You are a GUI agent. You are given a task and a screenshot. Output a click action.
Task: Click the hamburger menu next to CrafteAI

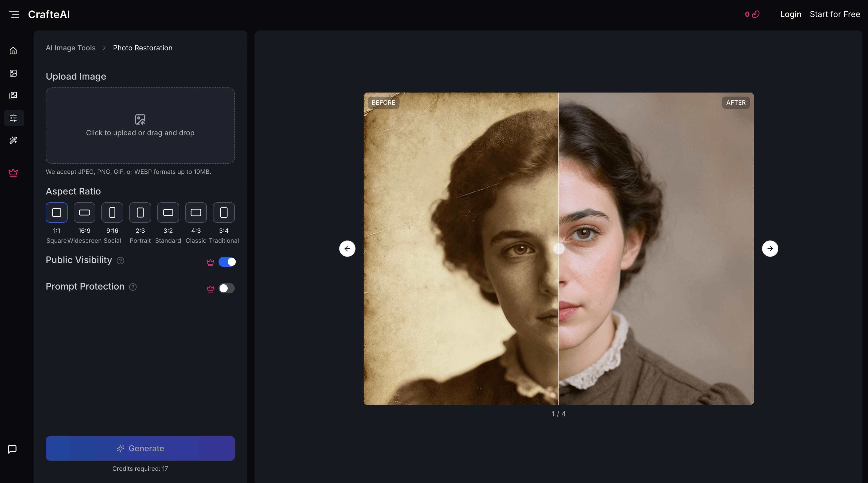pos(14,14)
